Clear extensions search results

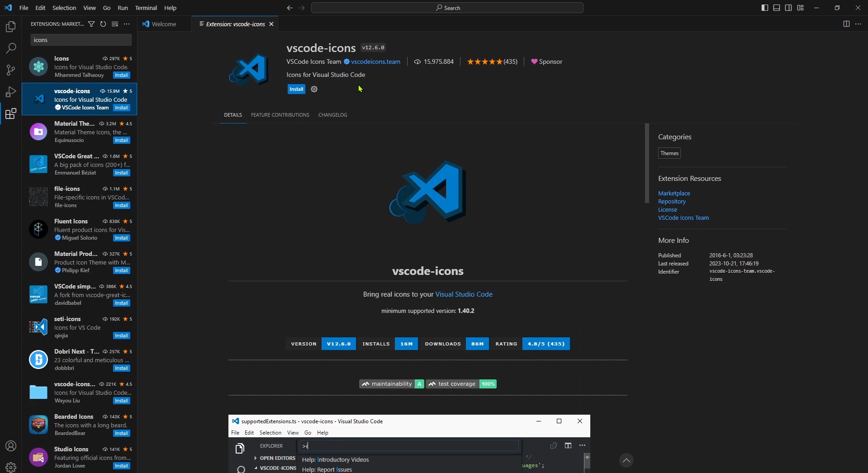(115, 24)
